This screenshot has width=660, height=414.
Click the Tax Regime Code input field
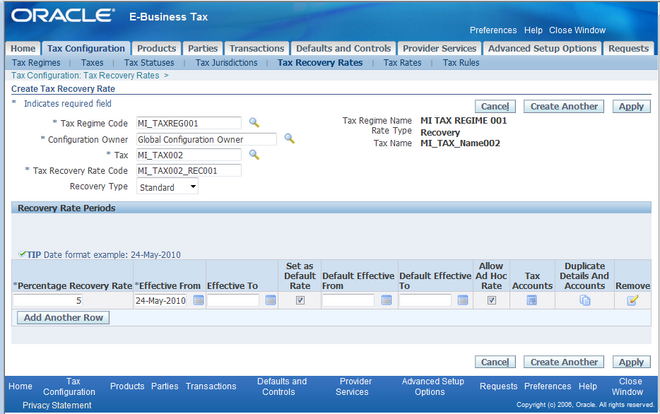tap(189, 123)
